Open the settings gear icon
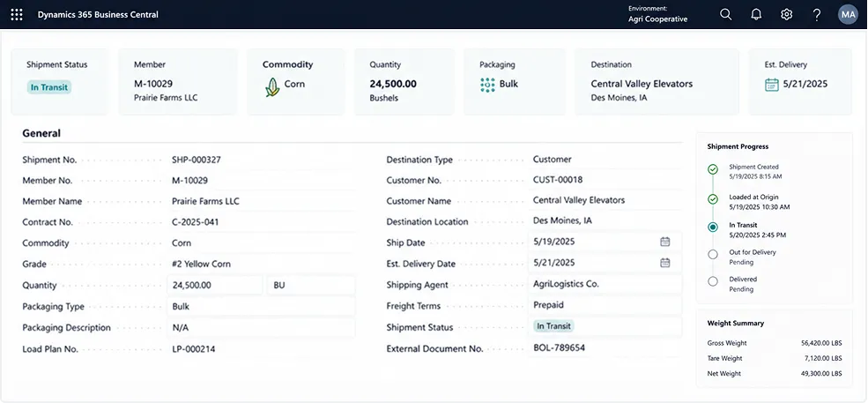The height and width of the screenshot is (403, 868). click(787, 14)
